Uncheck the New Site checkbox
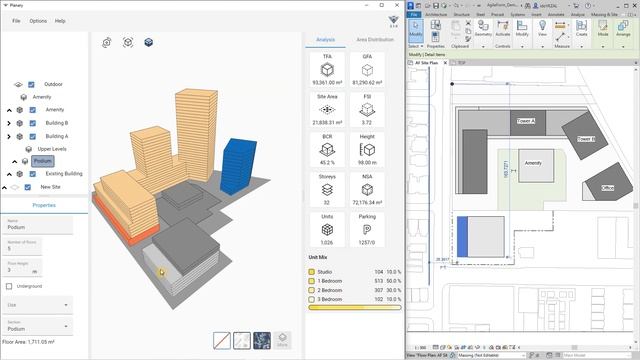Screen dimensions: 640x360 tap(28, 187)
